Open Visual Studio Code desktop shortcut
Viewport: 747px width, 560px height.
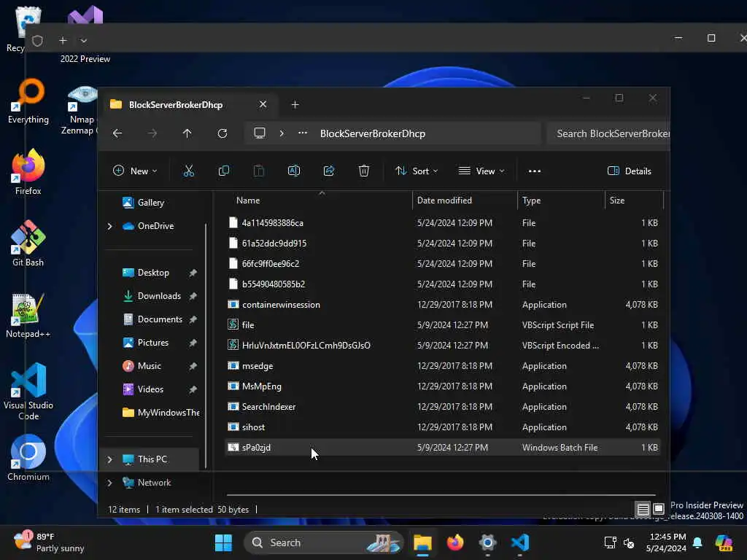pos(28,392)
